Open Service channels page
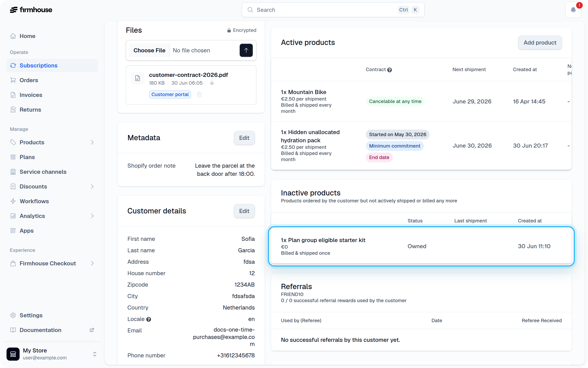Screen dimensions: 588x368 (x=52, y=172)
